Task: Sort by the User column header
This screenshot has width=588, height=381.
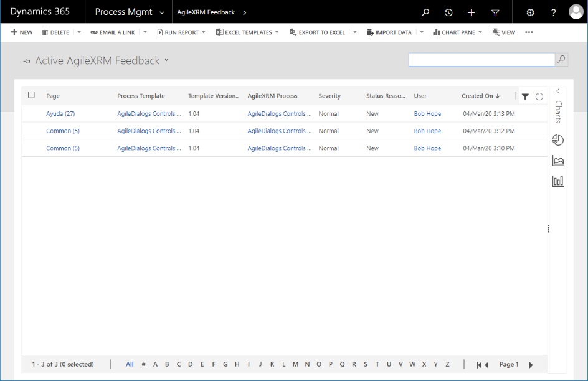Action: click(420, 96)
